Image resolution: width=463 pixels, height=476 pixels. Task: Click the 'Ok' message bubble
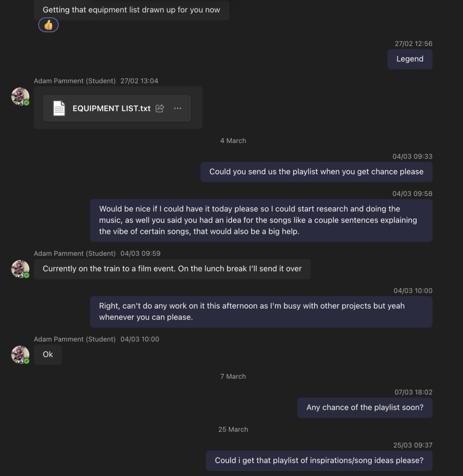tap(48, 354)
